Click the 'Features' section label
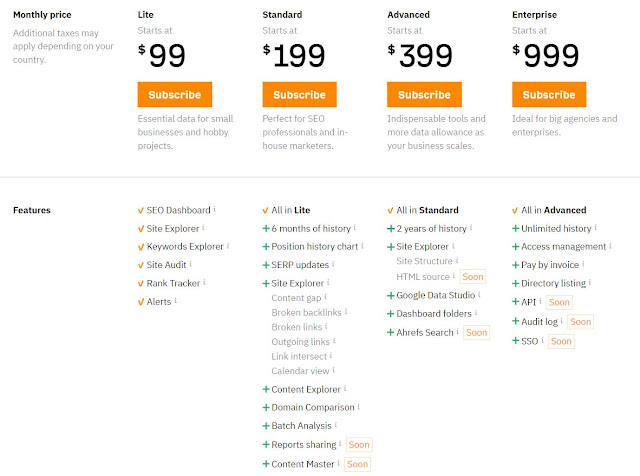This screenshot has width=640, height=476. point(32,210)
